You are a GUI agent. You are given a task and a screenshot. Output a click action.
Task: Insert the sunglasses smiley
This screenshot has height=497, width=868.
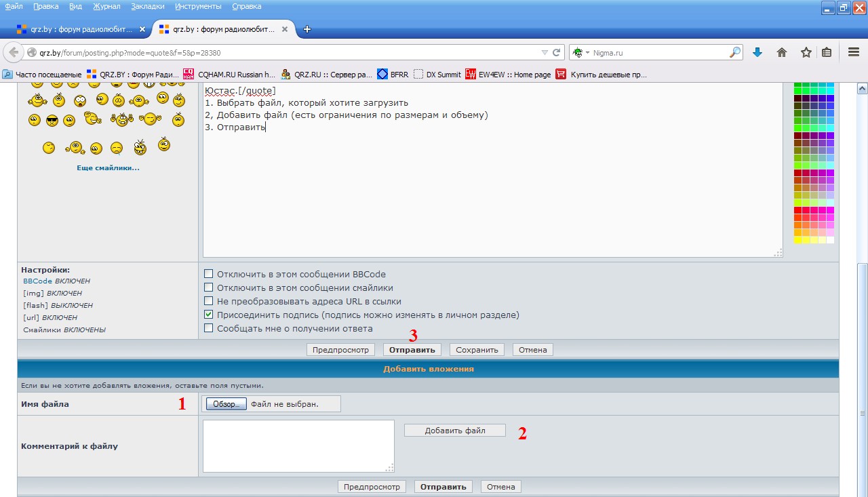[x=52, y=121]
